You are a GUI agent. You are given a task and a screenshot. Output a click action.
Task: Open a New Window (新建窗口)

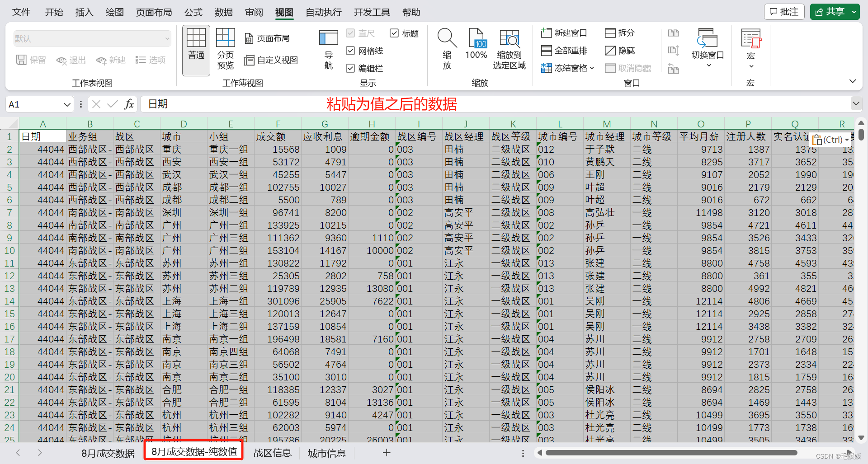(564, 33)
